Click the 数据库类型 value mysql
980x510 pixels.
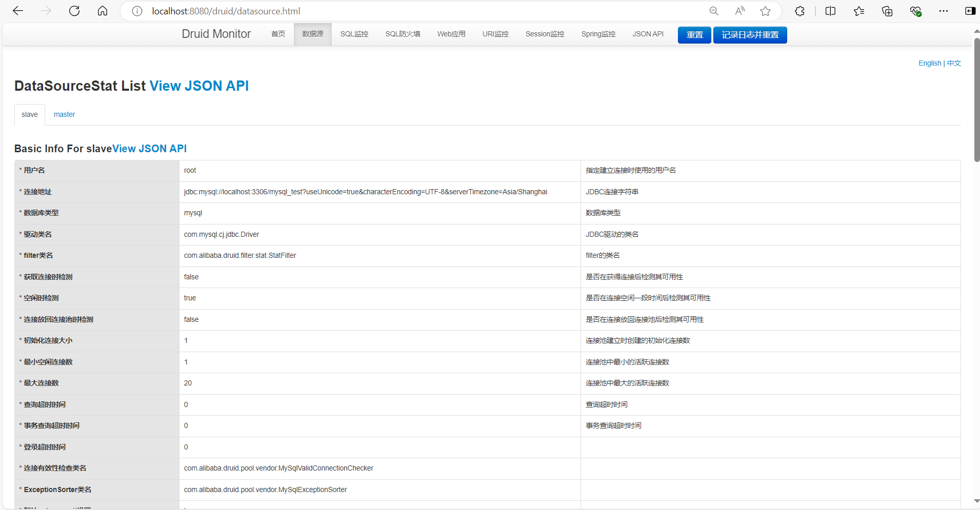coord(193,213)
